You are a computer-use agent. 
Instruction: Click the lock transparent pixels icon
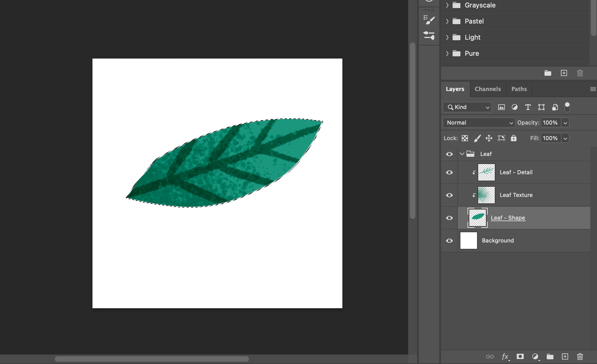click(x=465, y=138)
